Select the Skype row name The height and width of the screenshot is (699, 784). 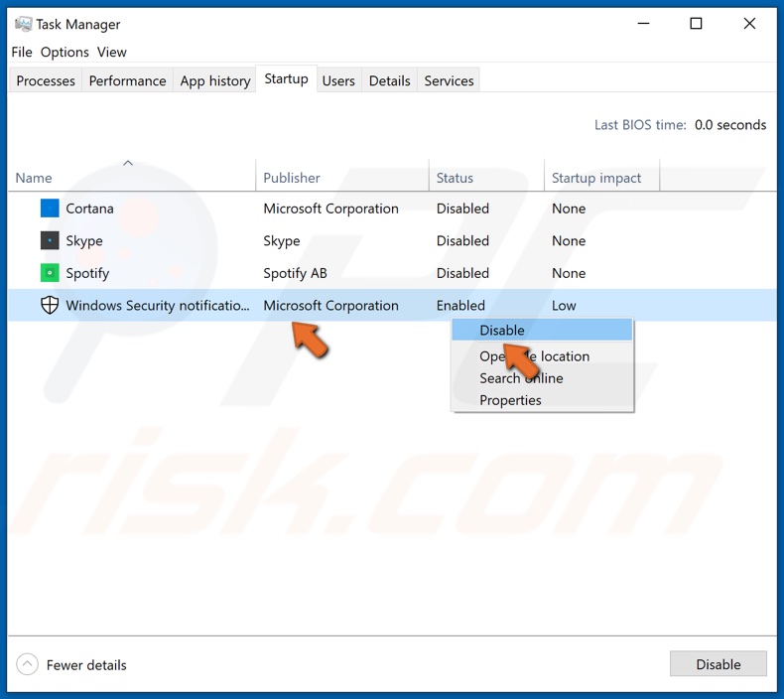[x=84, y=241]
